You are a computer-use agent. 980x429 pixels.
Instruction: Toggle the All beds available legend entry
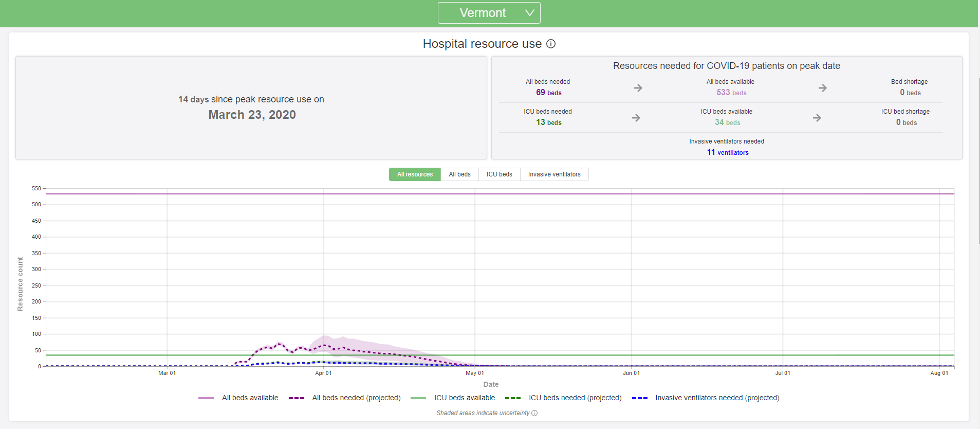pos(238,398)
